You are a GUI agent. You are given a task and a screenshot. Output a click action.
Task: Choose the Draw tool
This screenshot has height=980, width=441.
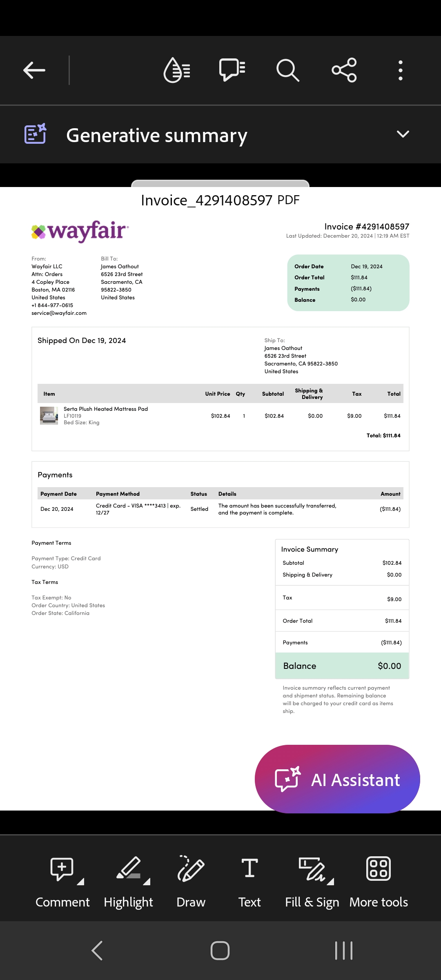point(191,882)
